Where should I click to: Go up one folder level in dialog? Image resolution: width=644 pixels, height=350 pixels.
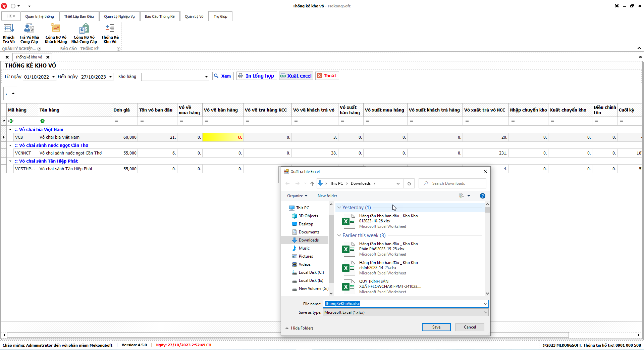click(x=312, y=183)
